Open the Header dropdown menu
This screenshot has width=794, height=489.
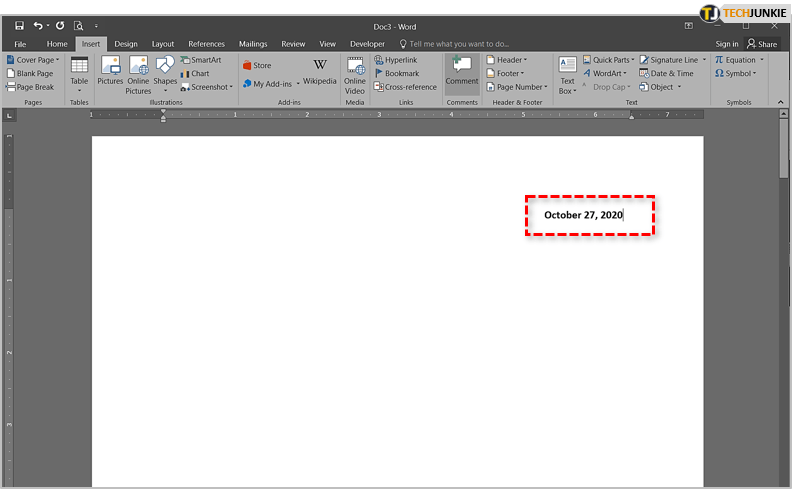(506, 60)
